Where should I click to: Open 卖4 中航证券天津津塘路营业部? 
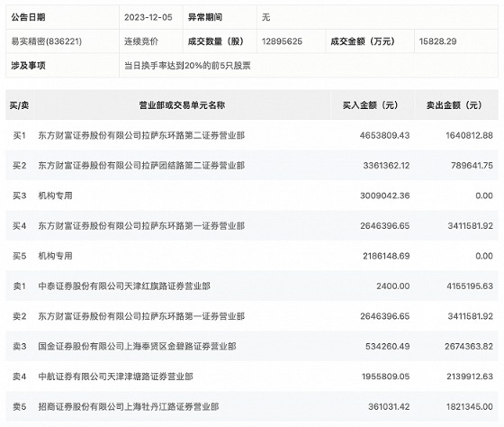pos(116,377)
